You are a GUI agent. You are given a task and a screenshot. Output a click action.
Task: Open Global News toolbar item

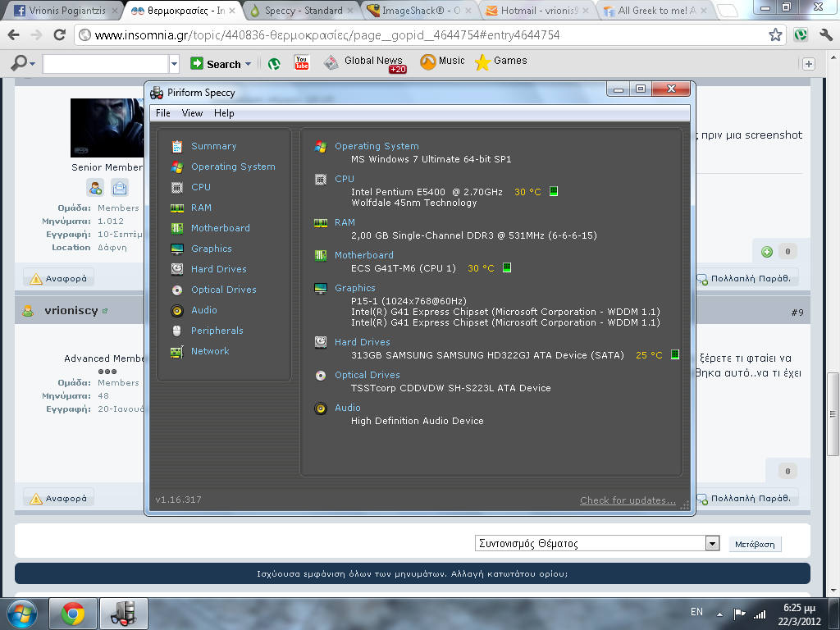click(364, 62)
